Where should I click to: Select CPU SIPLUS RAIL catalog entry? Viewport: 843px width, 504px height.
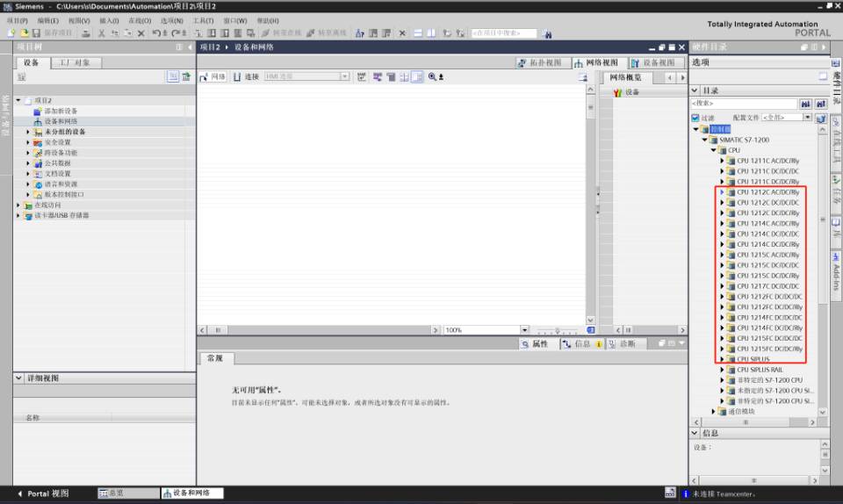pyautogui.click(x=760, y=370)
